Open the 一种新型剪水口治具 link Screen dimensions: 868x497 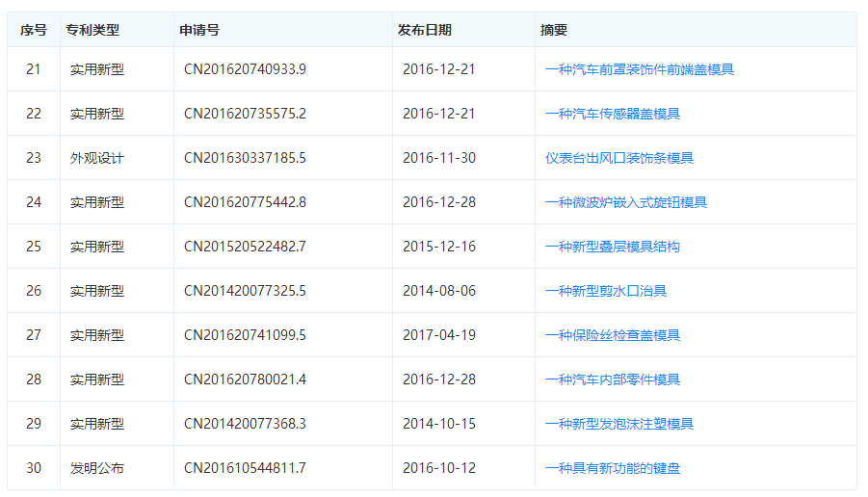606,291
